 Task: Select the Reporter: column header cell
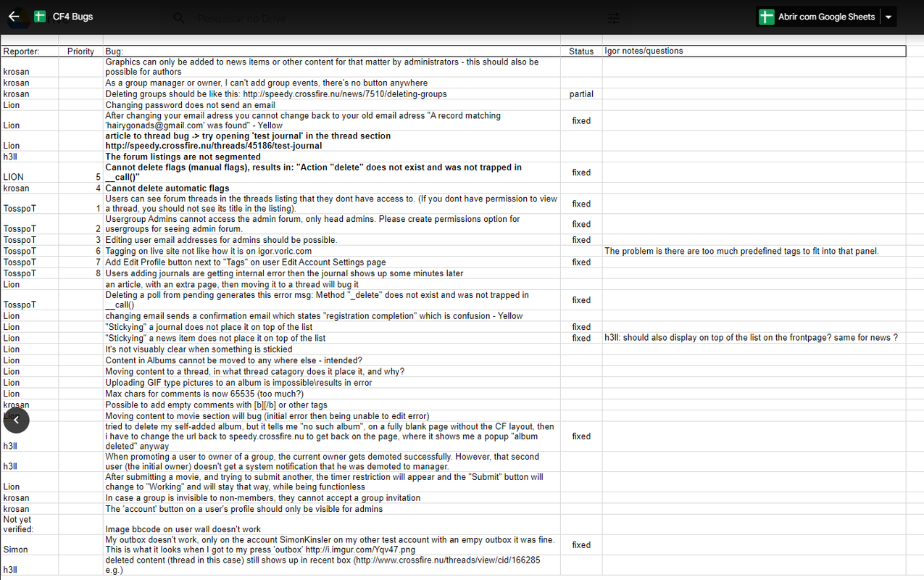(x=30, y=51)
